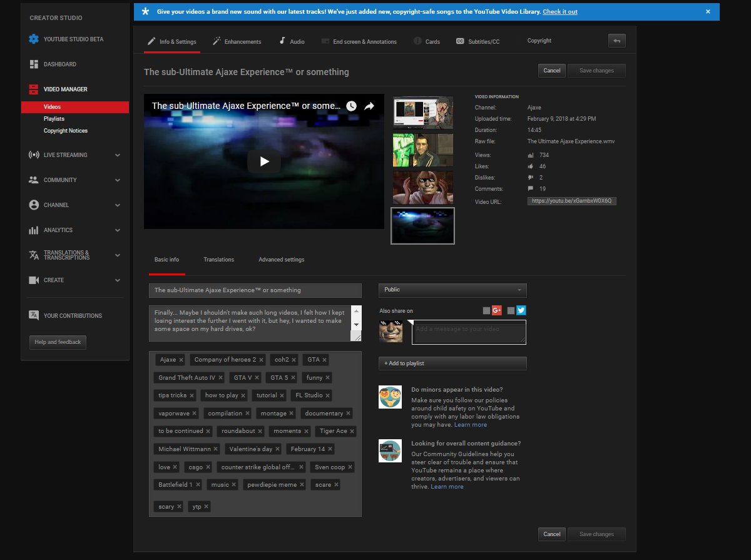Click the Your Contributions translate icon

(x=34, y=315)
